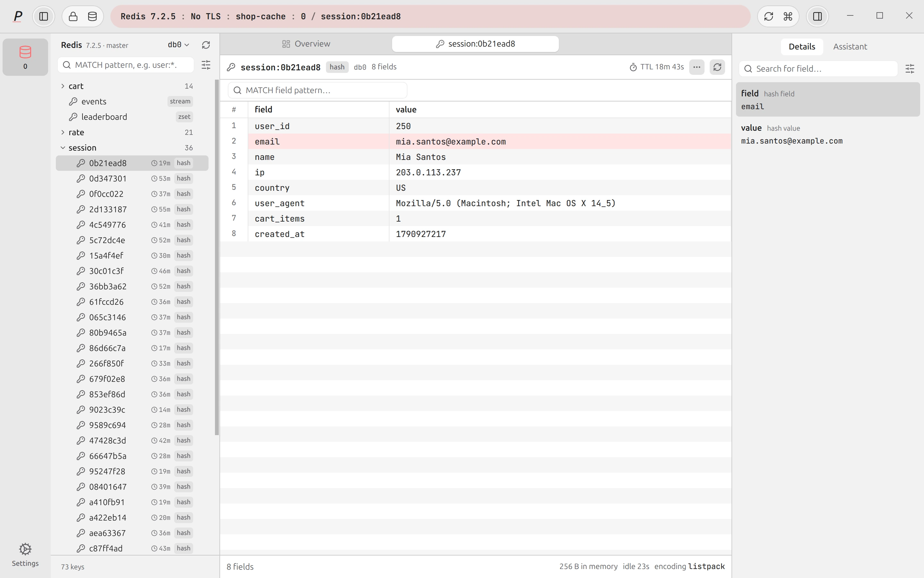Switch to session:0b21ead8 tab
The width and height of the screenshot is (924, 578).
coord(475,44)
